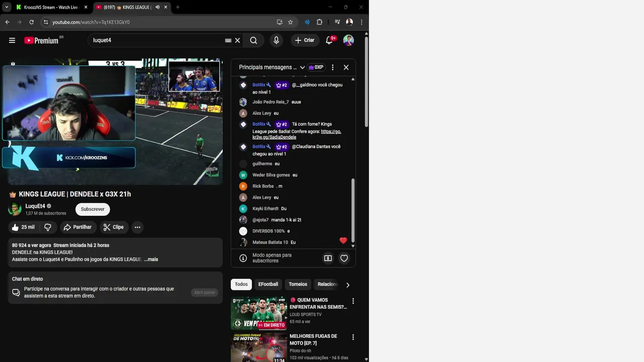Click the @ejota7 chat message author

(261, 220)
